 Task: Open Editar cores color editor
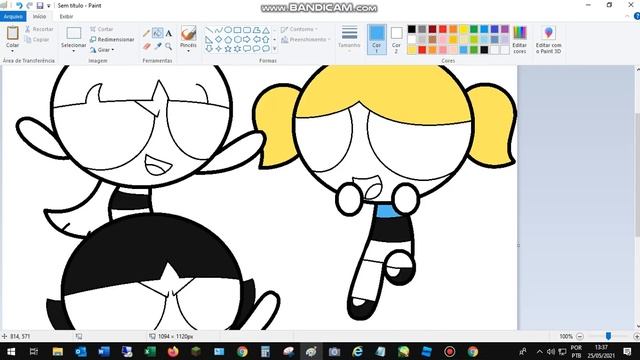click(520, 39)
